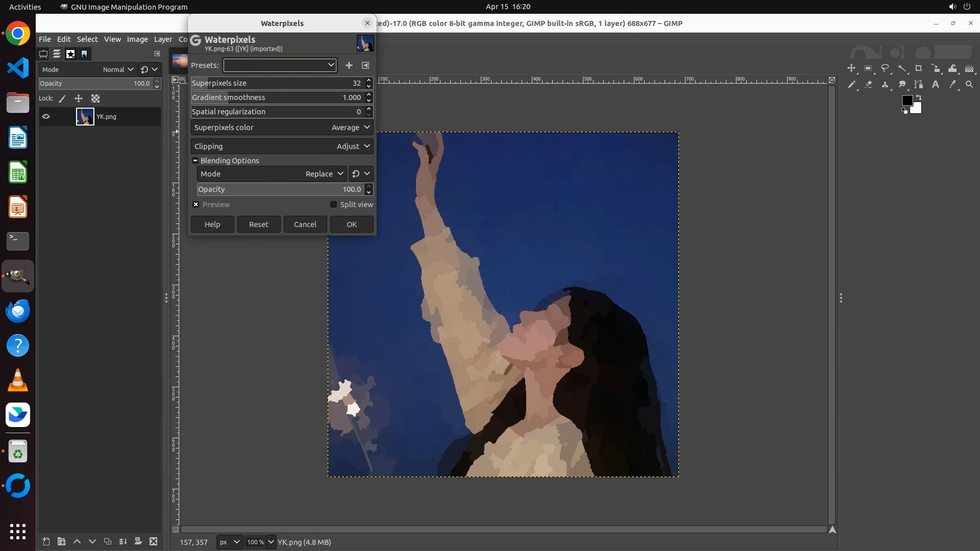980x551 pixels.
Task: Create a new layer from the Layers panel
Action: click(46, 542)
